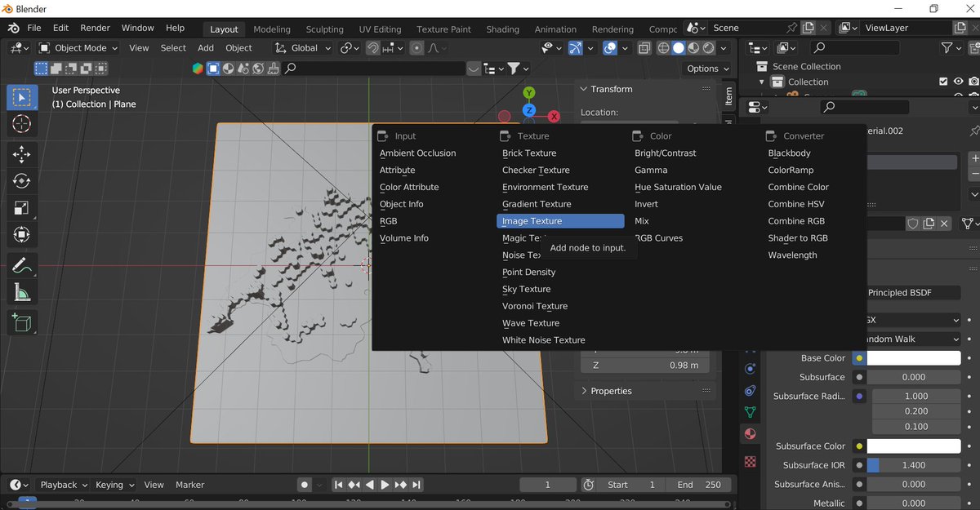Select the Scale tool
Image resolution: width=980 pixels, height=510 pixels.
tap(22, 208)
